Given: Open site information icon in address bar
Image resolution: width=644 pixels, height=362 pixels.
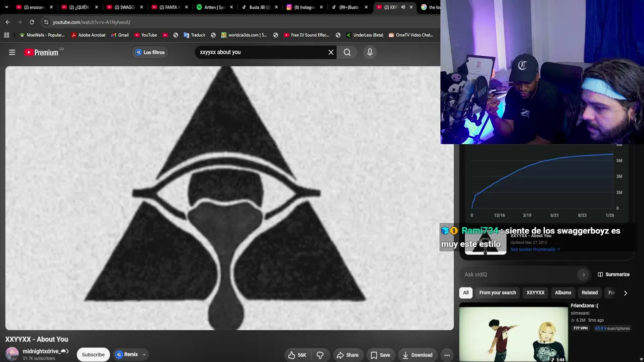Looking at the screenshot, I should pyautogui.click(x=46, y=22).
